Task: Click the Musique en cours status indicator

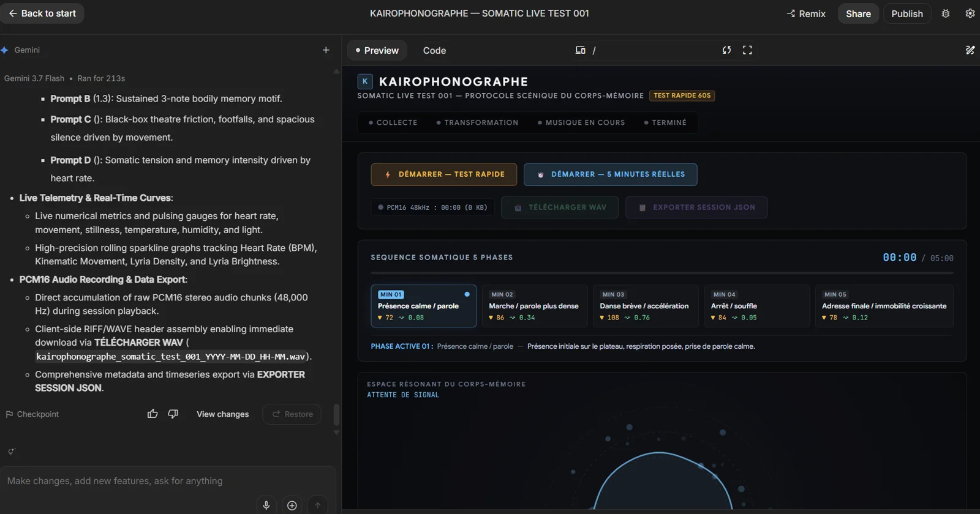Action: point(581,122)
